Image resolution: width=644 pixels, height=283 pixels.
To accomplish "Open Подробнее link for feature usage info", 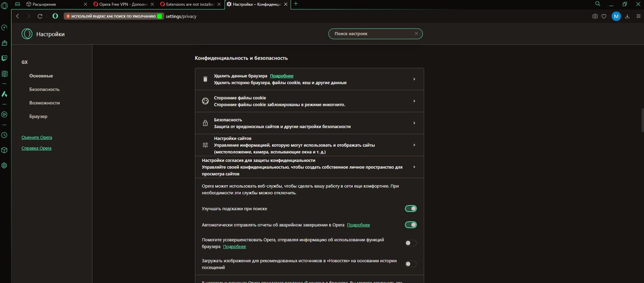I will [x=234, y=247].
